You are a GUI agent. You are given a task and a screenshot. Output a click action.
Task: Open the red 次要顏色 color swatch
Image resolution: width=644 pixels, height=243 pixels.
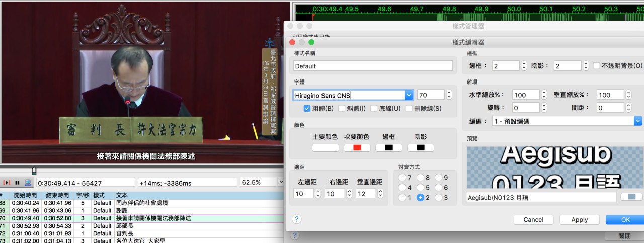[357, 148]
